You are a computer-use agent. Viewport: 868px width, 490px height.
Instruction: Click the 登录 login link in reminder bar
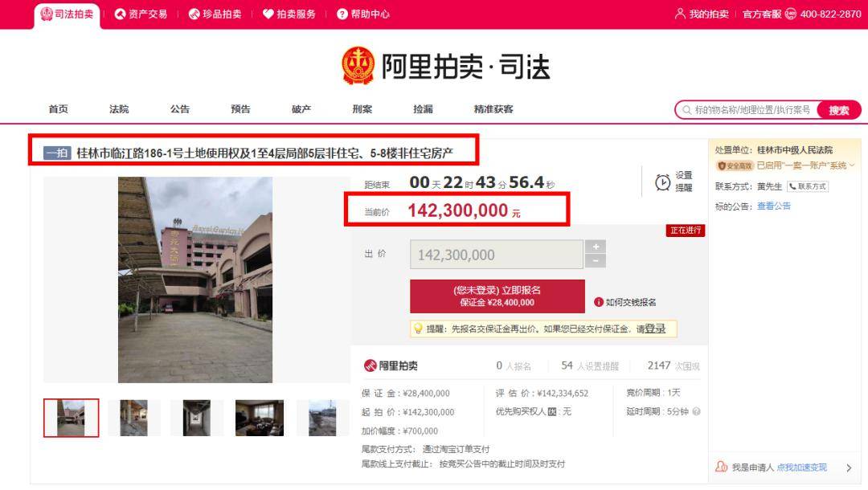655,329
